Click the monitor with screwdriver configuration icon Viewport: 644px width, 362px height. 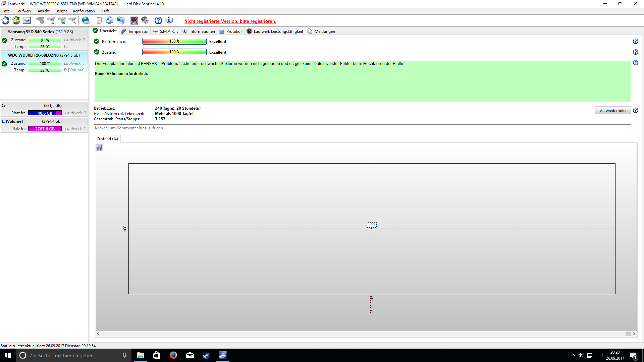click(134, 20)
